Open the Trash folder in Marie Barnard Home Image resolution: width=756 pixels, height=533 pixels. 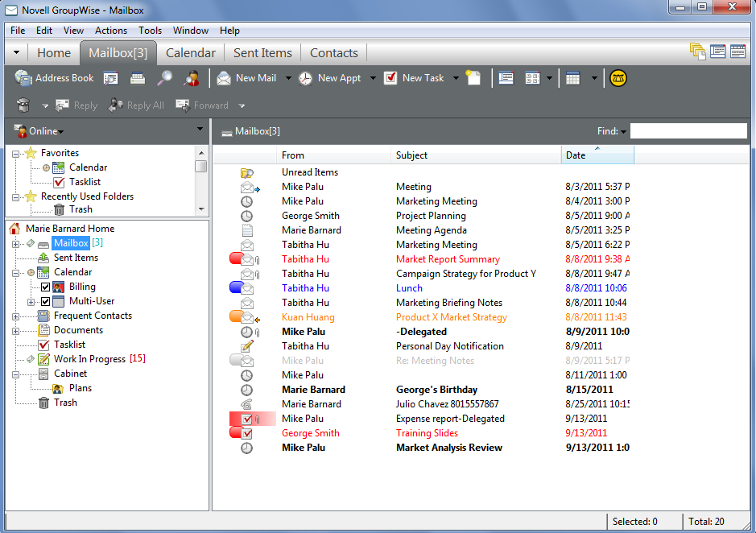pyautogui.click(x=65, y=403)
